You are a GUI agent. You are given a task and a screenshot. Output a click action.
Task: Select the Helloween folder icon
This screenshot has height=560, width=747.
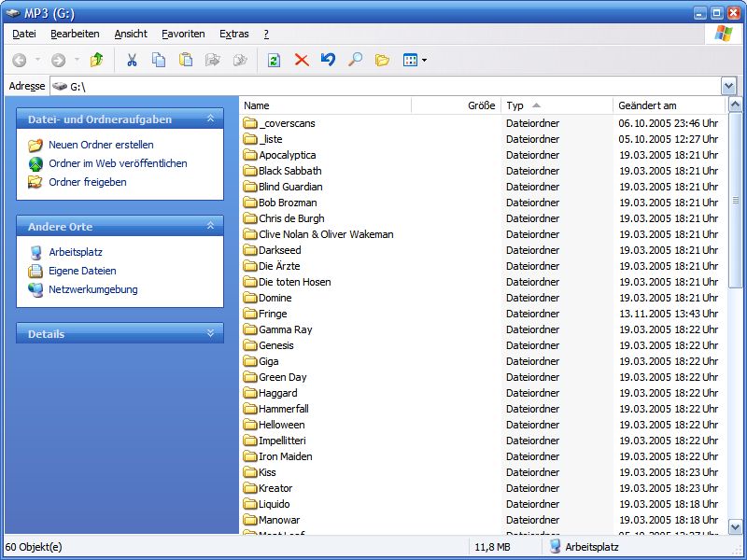tap(250, 425)
